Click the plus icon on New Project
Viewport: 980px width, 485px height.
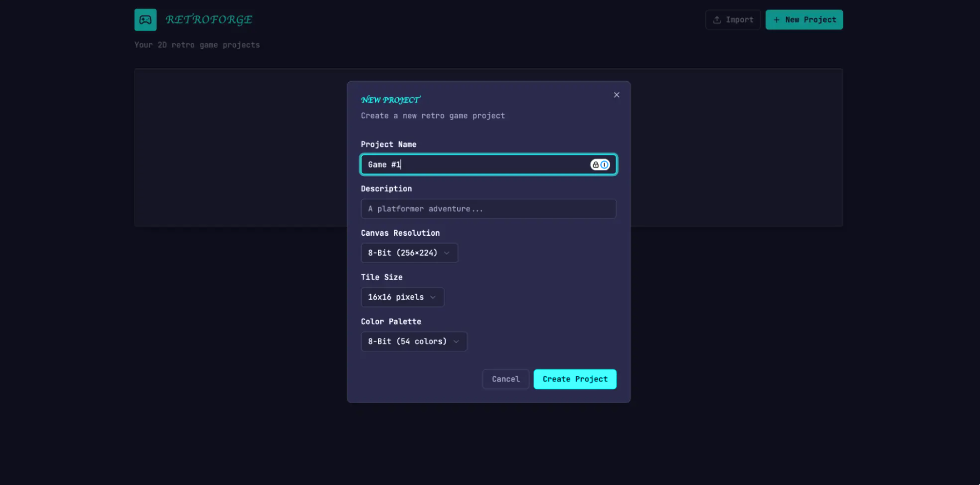pyautogui.click(x=776, y=20)
